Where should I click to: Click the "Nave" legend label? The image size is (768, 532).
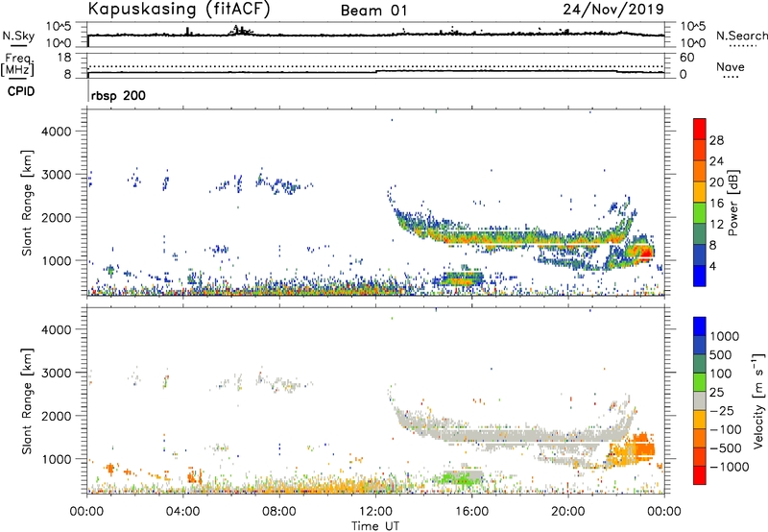(731, 66)
